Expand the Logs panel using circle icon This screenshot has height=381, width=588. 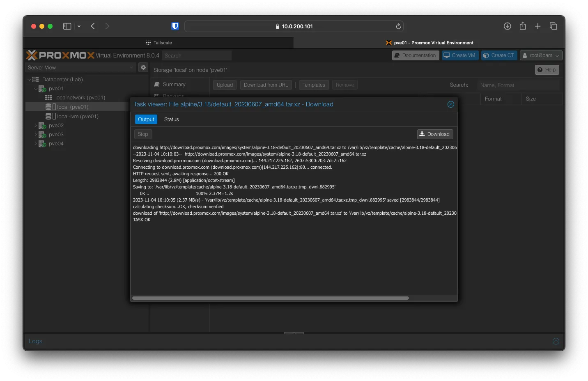[x=556, y=341]
